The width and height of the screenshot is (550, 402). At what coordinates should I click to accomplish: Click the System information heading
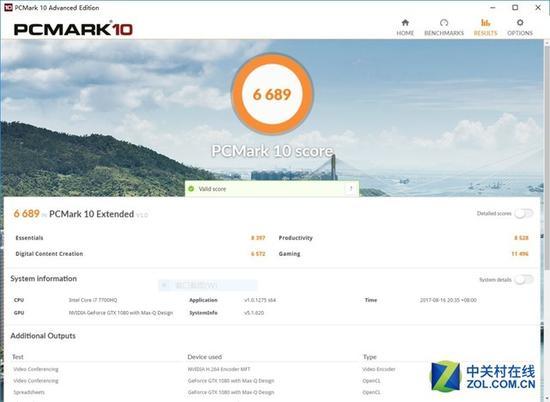click(x=43, y=279)
